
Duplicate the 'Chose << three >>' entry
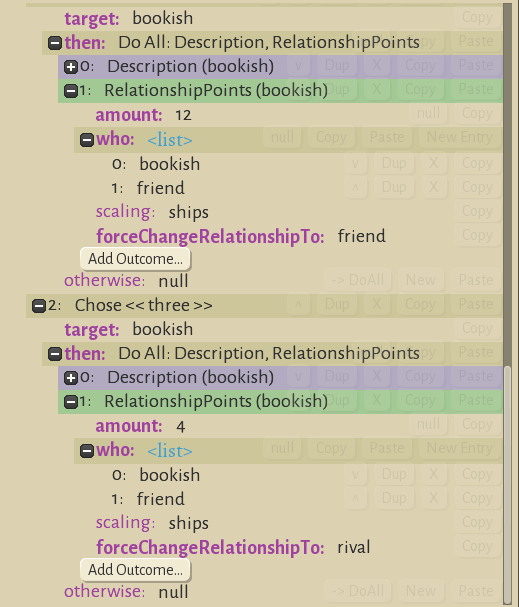click(x=337, y=304)
